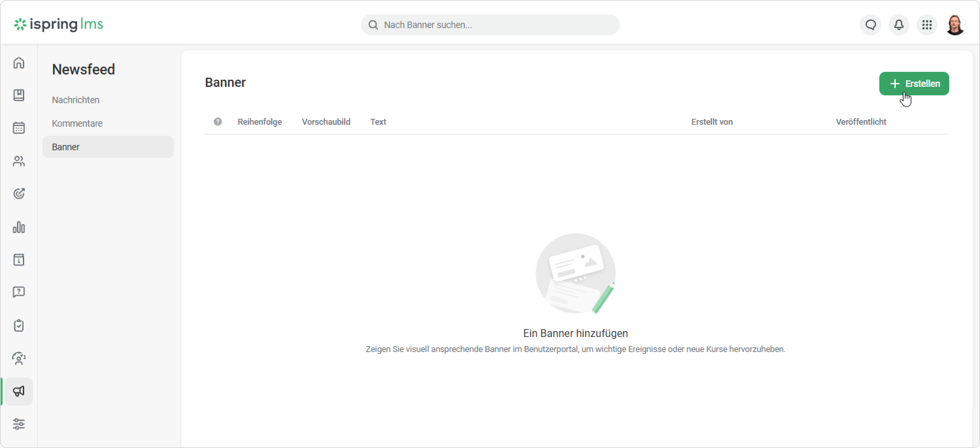
Task: Open the question speech bubble icon
Action: click(x=19, y=292)
